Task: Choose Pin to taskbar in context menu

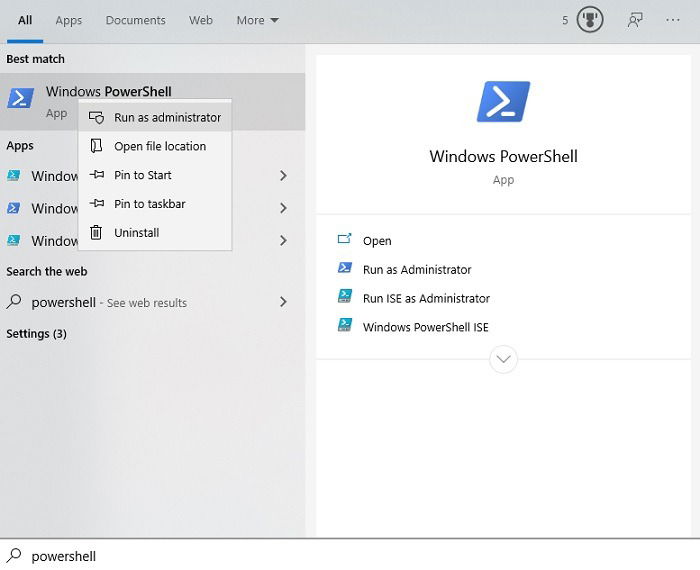Action: pyautogui.click(x=155, y=204)
